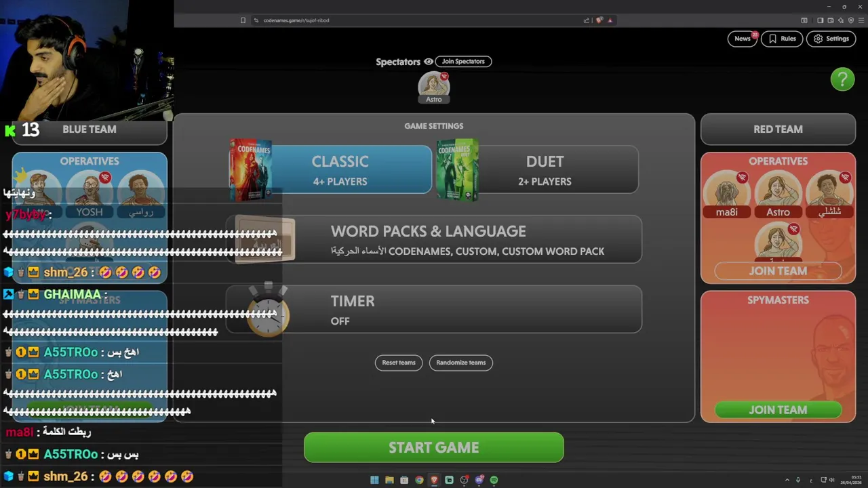Join Red Team as spymaster
The image size is (868, 488).
tap(778, 410)
